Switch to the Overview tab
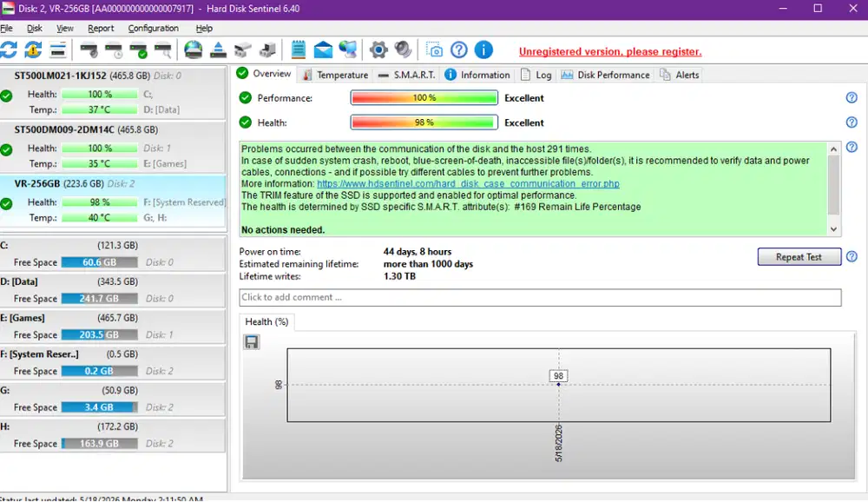Screen dimensions: 868x502 (264, 74)
